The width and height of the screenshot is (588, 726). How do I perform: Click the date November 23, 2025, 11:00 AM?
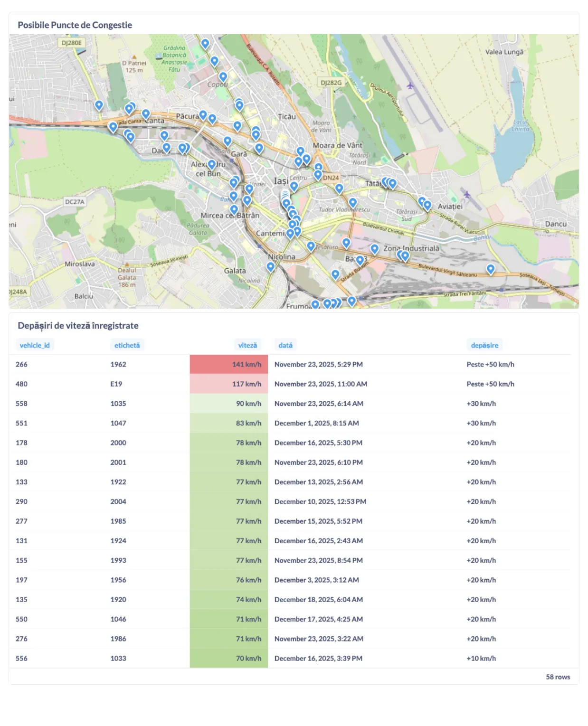click(321, 384)
